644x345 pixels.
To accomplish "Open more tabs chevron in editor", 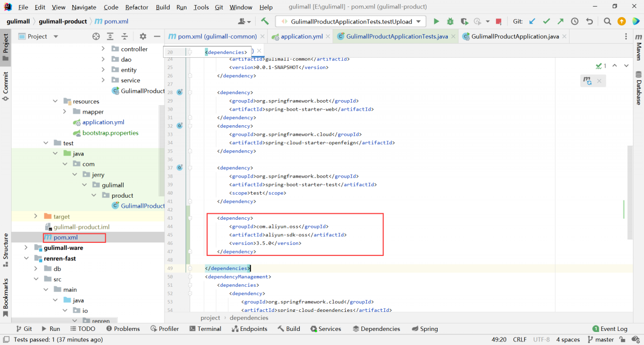I will (626, 36).
